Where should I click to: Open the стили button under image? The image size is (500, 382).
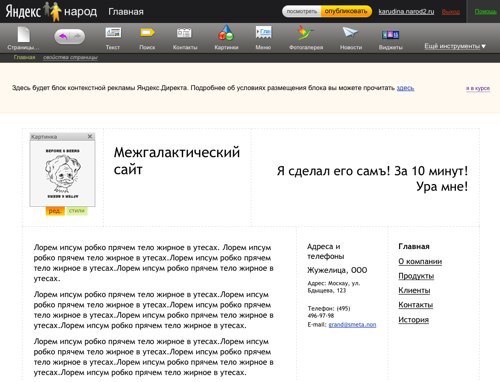pos(76,211)
